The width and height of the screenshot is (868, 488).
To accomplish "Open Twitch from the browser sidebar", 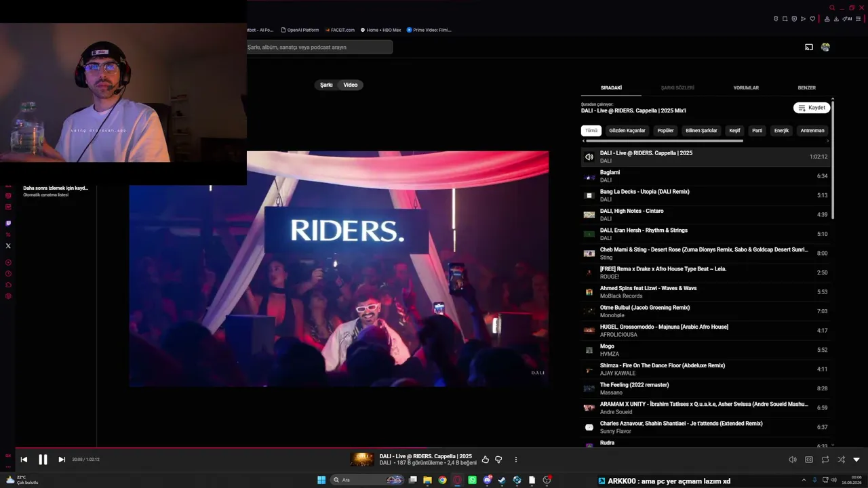I will 8,223.
